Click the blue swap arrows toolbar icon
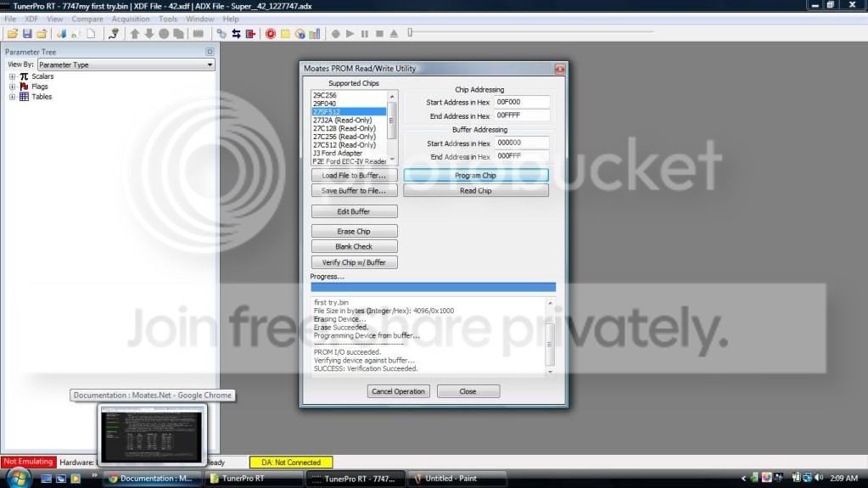 pos(237,34)
